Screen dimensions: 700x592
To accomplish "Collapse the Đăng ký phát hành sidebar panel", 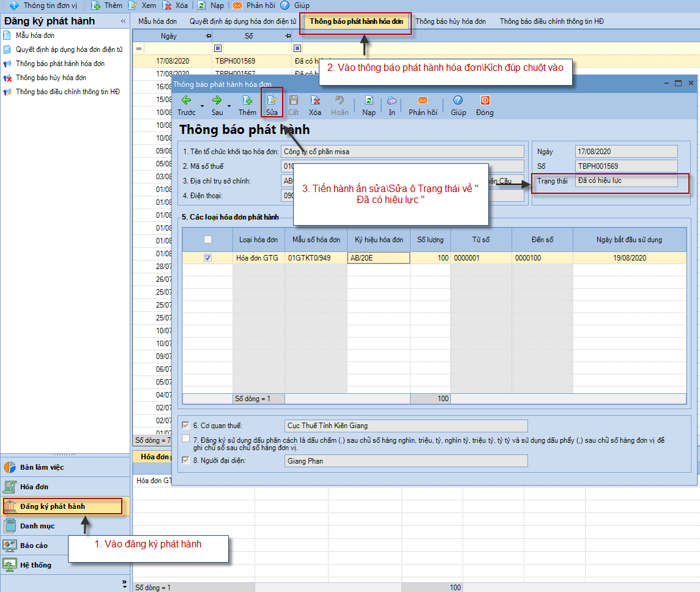I will point(123,21).
